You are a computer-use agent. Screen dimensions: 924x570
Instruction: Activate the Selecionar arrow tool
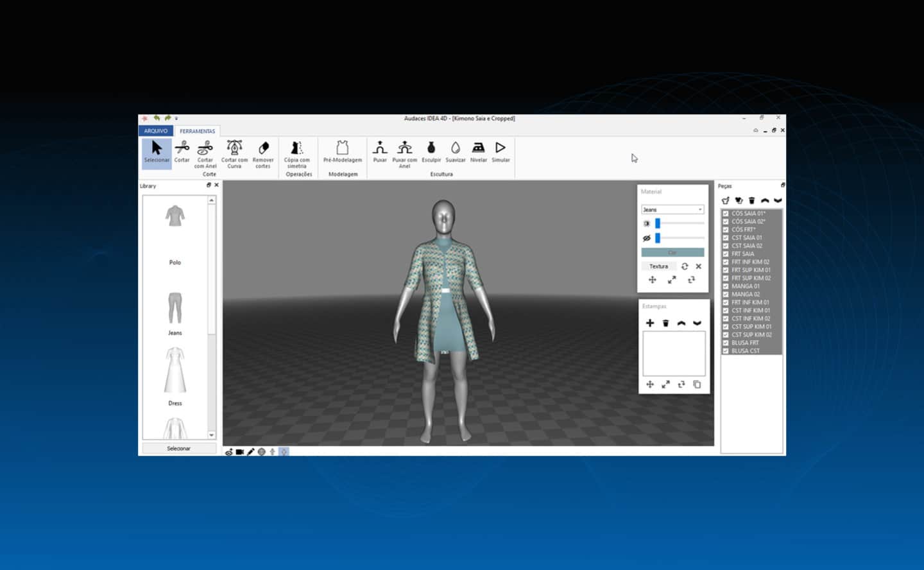pos(157,153)
